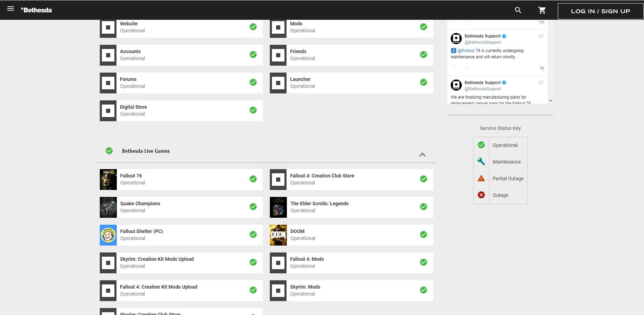Open the hamburger navigation menu
This screenshot has width=644, height=315.
10,9
